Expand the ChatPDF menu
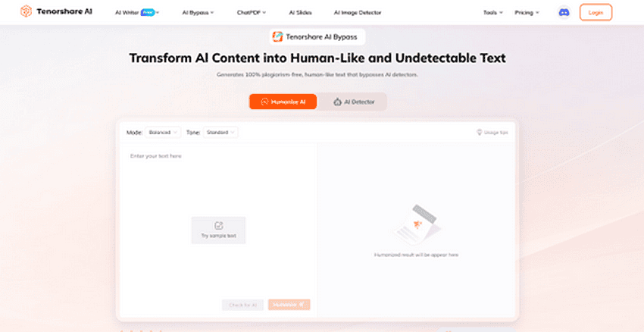The width and height of the screenshot is (644, 332). pos(252,13)
